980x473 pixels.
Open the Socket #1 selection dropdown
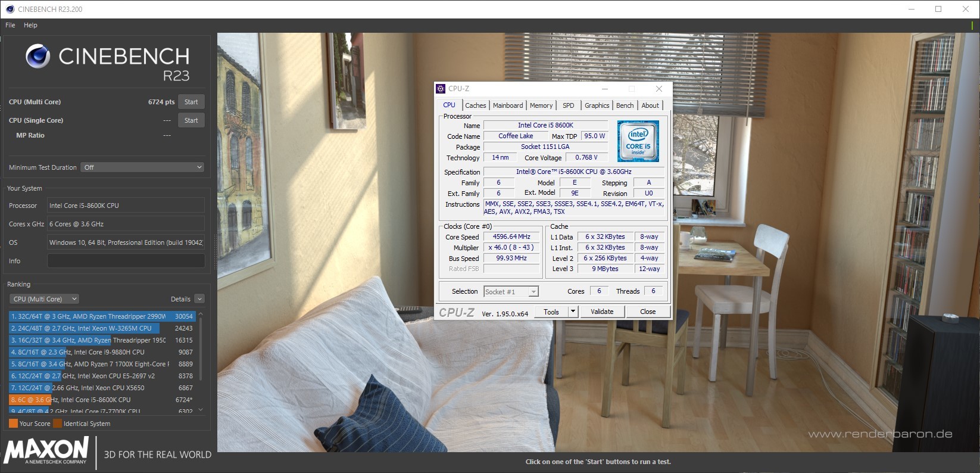(x=511, y=291)
